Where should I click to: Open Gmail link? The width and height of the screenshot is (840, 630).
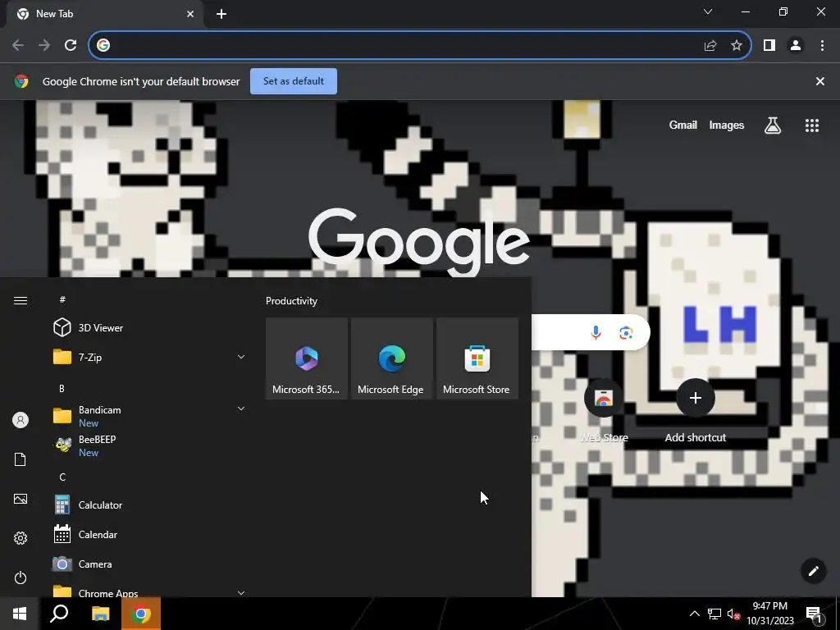coord(683,126)
